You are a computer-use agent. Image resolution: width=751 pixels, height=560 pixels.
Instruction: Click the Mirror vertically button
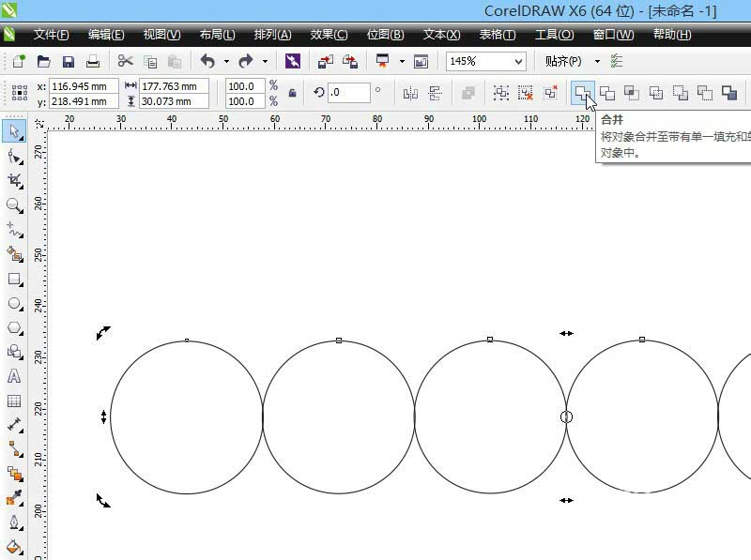click(x=435, y=93)
